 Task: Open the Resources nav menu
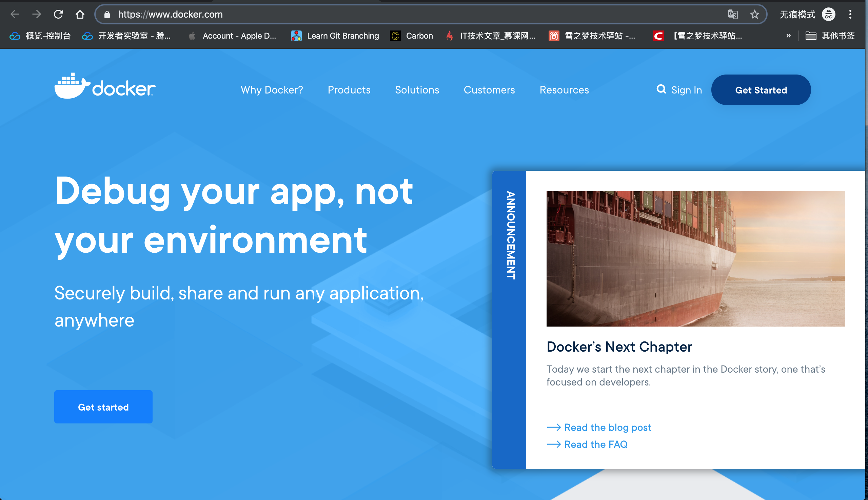coord(564,90)
